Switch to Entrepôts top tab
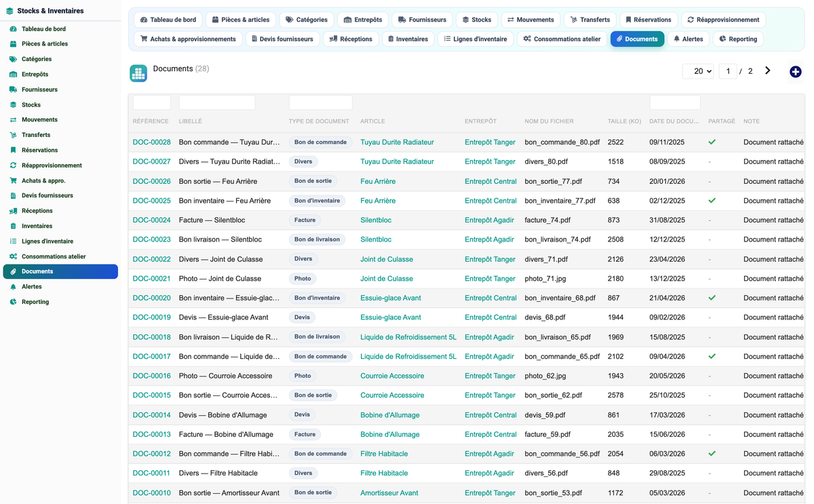This screenshot has width=814, height=504. tap(363, 20)
